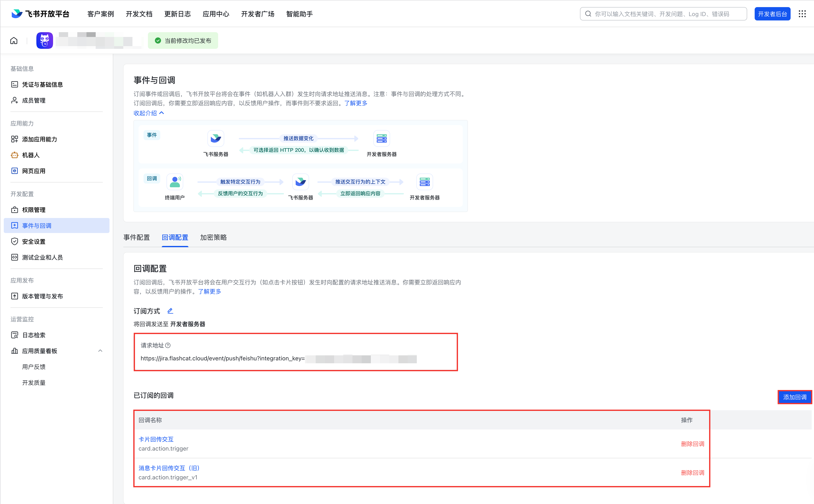This screenshot has height=504, width=814.
Task: Click the 版本管理与发布 sidebar icon
Action: click(x=14, y=296)
